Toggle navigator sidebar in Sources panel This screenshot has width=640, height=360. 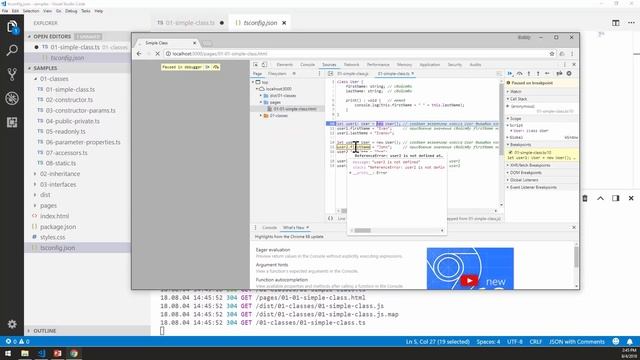point(330,73)
